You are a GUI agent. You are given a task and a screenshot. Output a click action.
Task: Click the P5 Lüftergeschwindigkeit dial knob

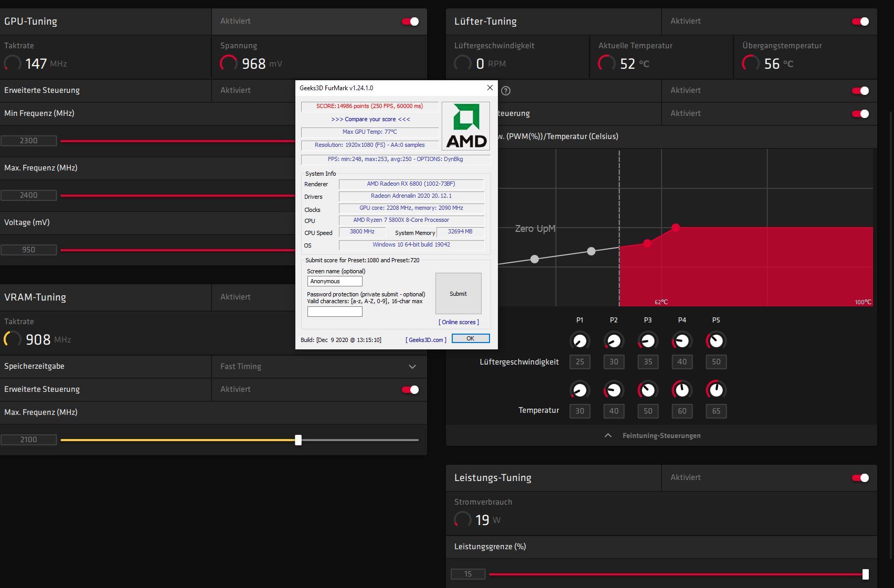716,341
